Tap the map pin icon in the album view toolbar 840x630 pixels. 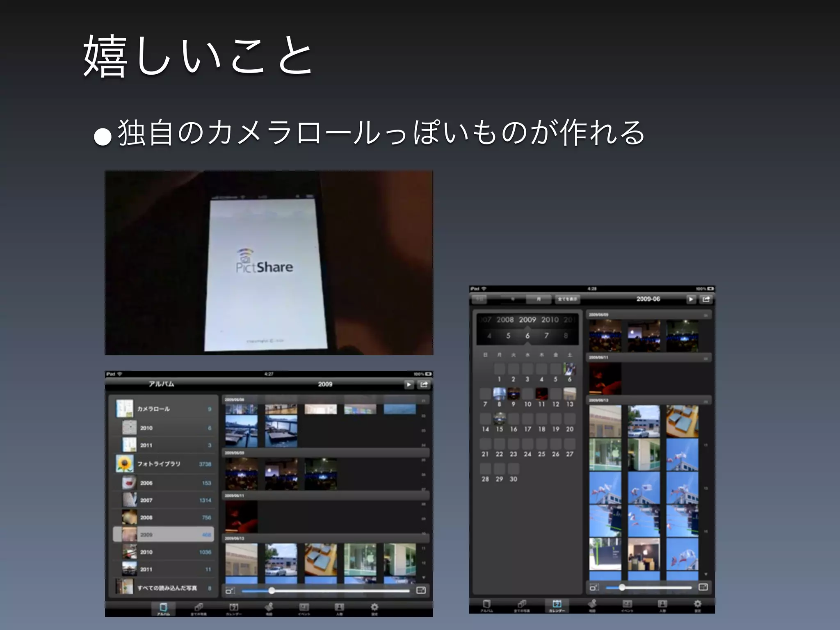(x=269, y=607)
